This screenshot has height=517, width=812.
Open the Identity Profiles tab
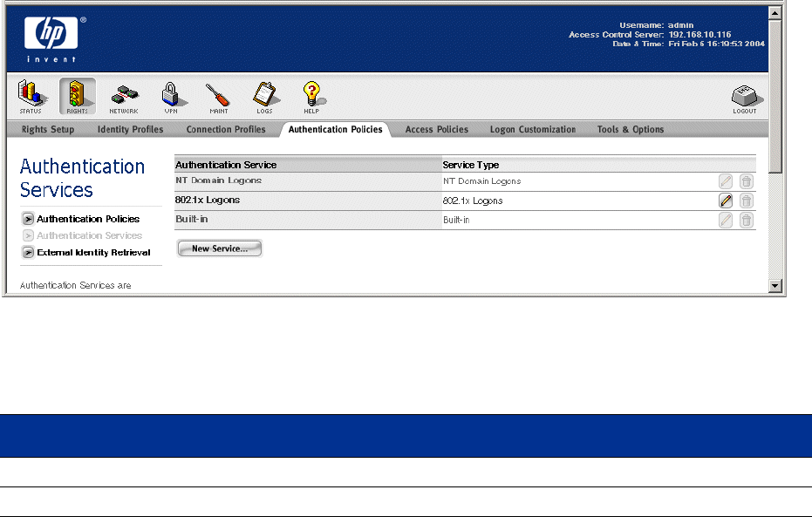pos(130,130)
